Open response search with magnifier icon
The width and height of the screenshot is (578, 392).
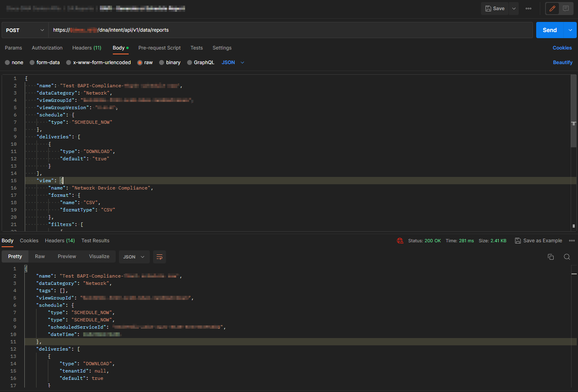[x=567, y=257]
